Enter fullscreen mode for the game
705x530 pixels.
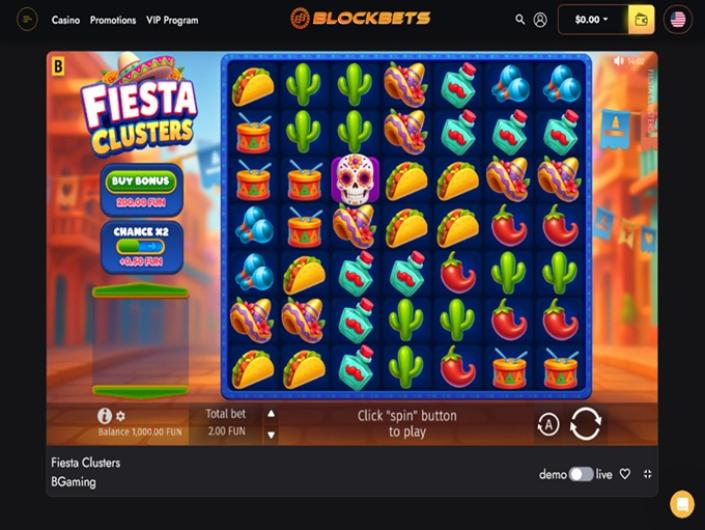[x=647, y=474]
